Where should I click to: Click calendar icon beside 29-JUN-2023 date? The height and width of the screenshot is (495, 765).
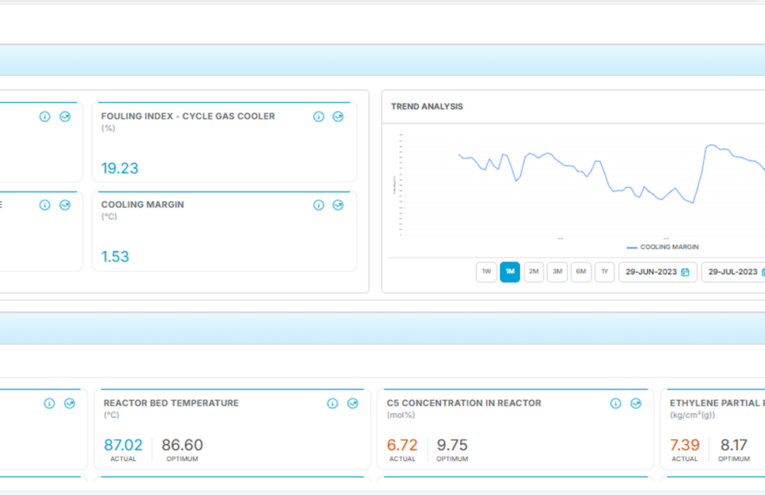(685, 272)
